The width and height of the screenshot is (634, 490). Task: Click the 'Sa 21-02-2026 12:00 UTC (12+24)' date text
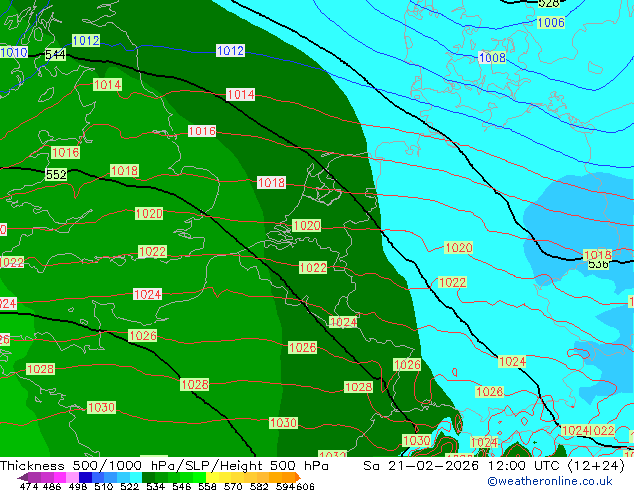(x=494, y=466)
